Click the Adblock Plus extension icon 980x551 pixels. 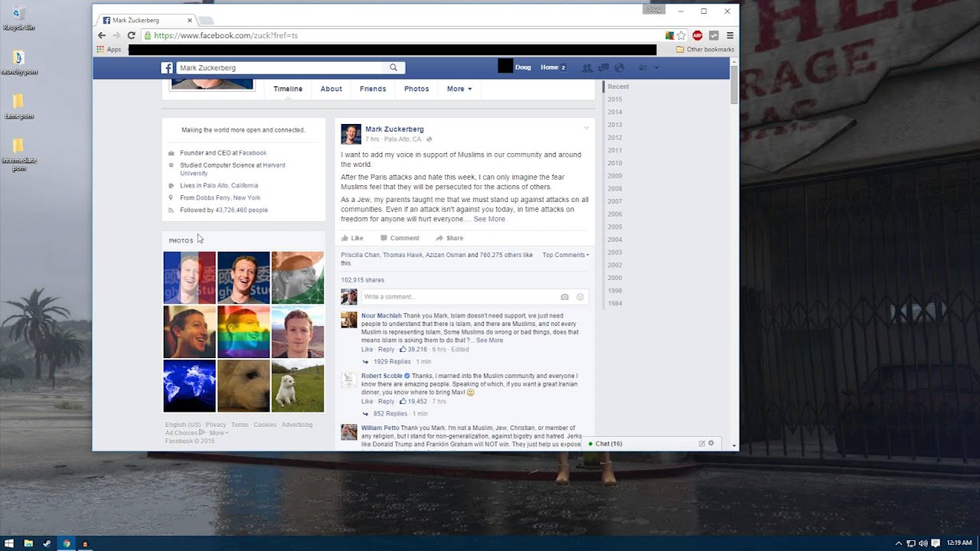697,35
